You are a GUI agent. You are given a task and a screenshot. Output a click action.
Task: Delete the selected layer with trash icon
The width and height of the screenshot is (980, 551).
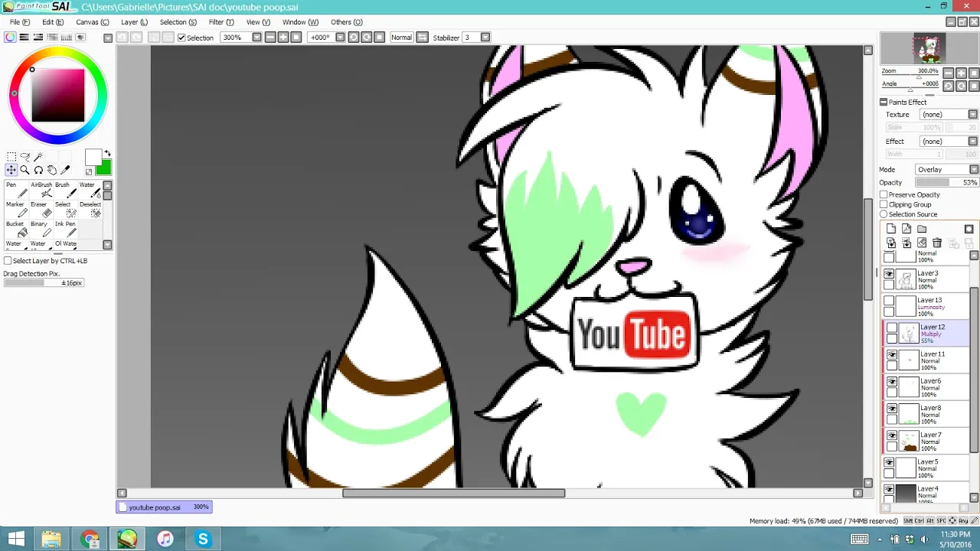tap(937, 243)
